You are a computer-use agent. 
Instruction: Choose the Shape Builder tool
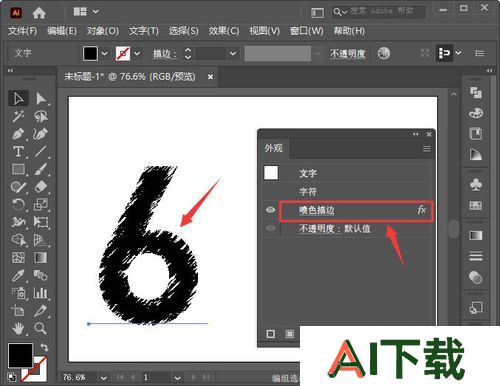[18, 240]
